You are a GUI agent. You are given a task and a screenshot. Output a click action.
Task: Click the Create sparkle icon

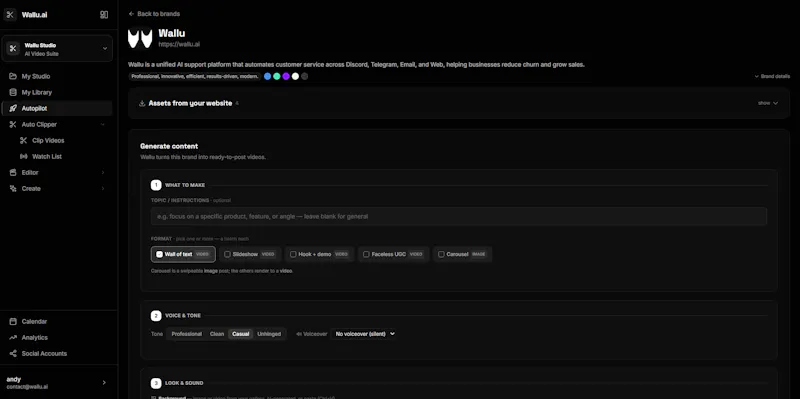[13, 189]
